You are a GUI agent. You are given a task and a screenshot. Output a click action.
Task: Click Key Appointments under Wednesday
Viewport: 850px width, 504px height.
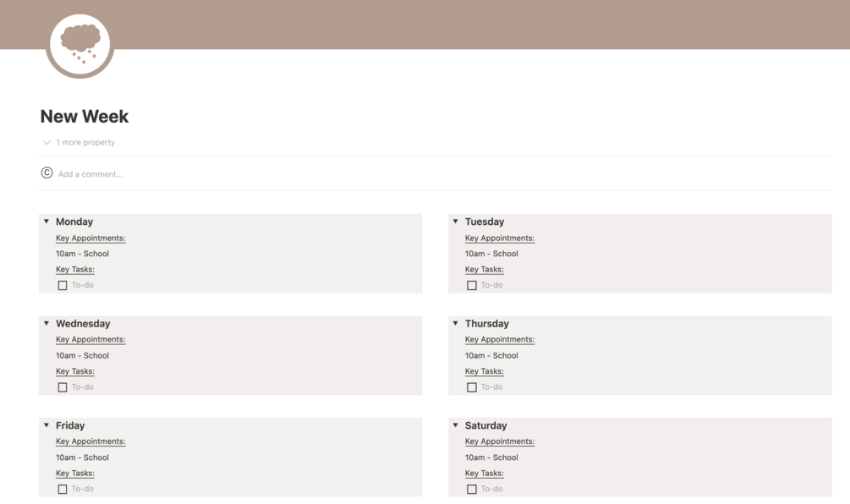(x=90, y=339)
